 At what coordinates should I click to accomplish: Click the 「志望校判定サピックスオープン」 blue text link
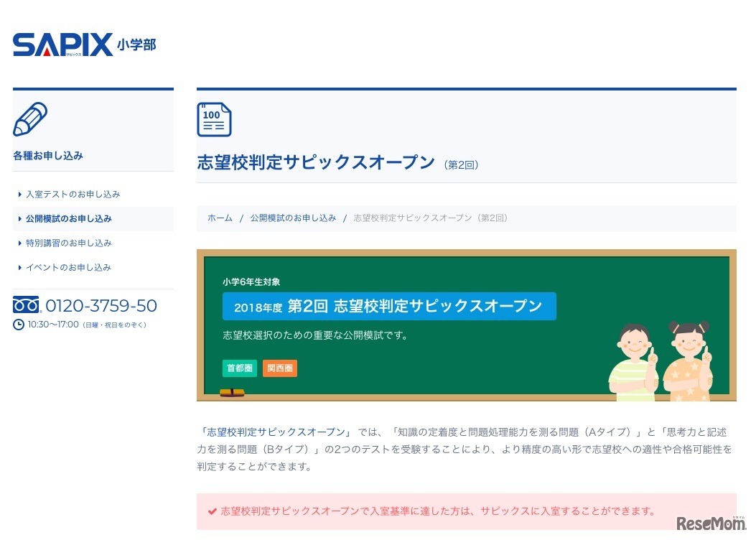coord(276,432)
